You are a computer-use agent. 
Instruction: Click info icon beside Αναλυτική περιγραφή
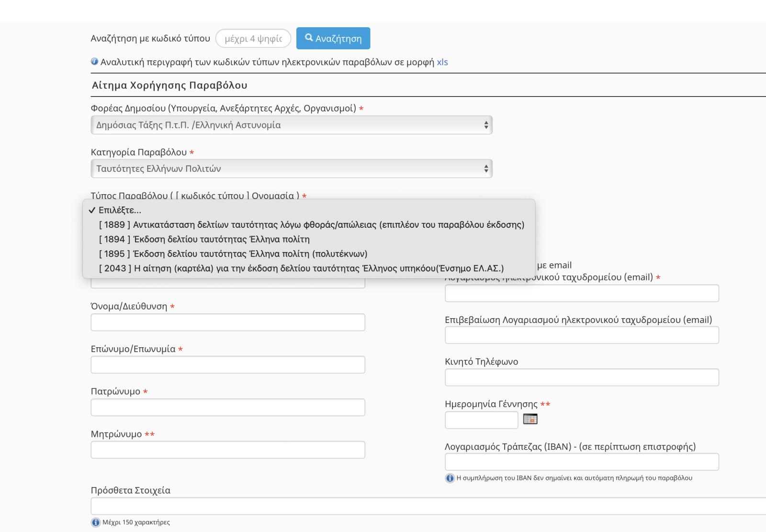click(95, 62)
